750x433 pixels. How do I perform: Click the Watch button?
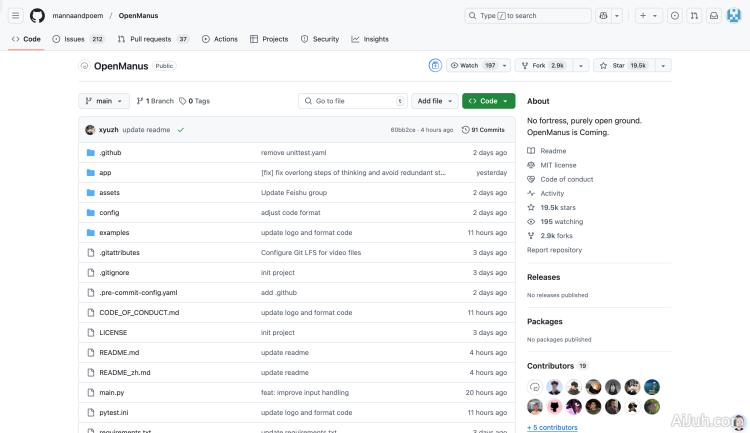pyautogui.click(x=474, y=65)
